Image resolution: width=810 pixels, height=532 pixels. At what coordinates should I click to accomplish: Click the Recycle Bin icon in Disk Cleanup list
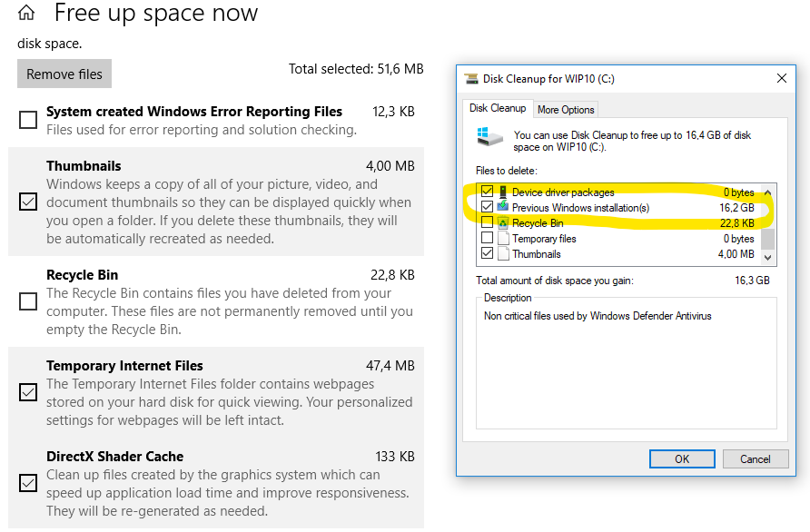(503, 222)
